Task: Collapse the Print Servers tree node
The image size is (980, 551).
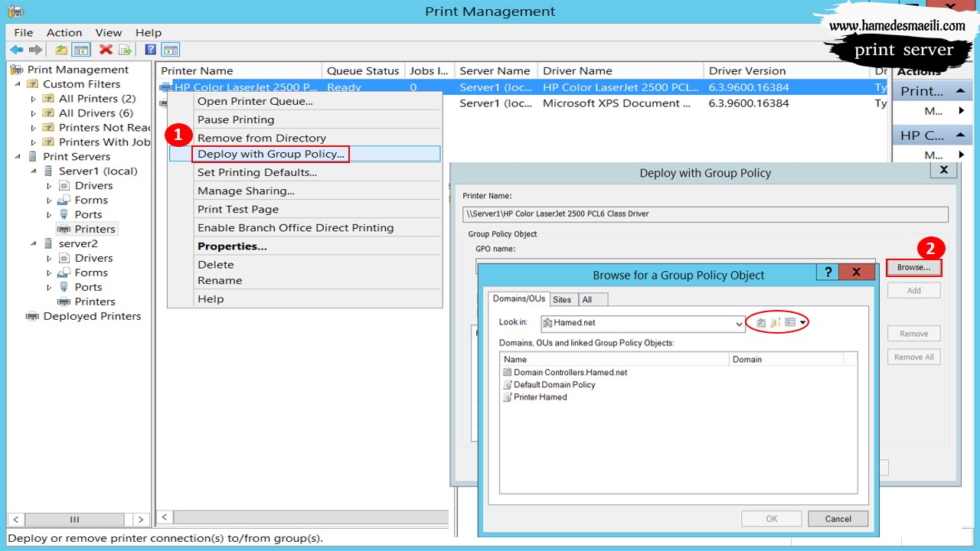Action: [18, 157]
